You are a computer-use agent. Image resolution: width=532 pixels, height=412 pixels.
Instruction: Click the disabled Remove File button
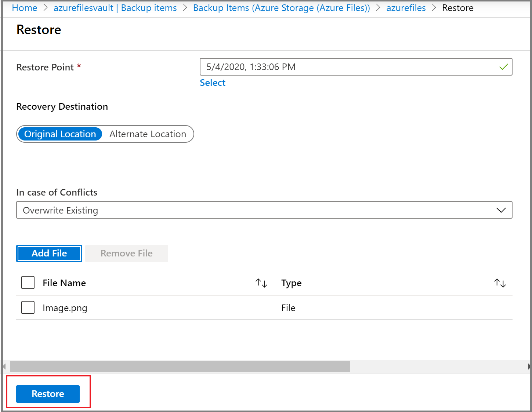[126, 253]
